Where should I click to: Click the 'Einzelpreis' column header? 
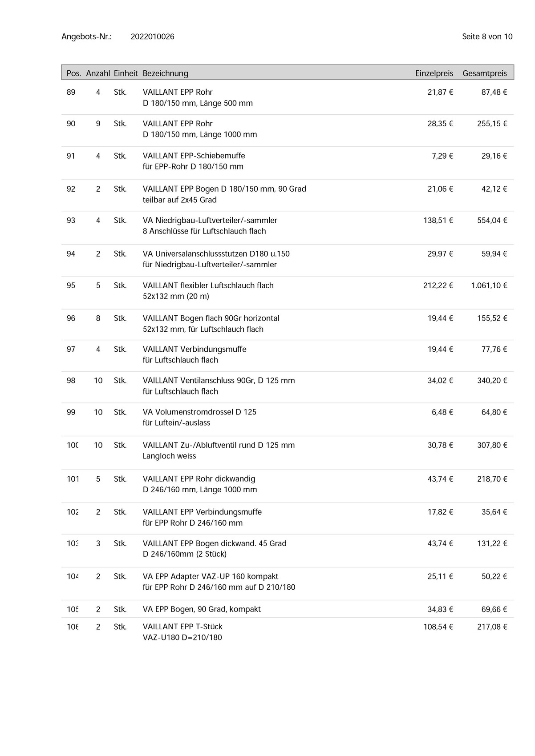434,73
